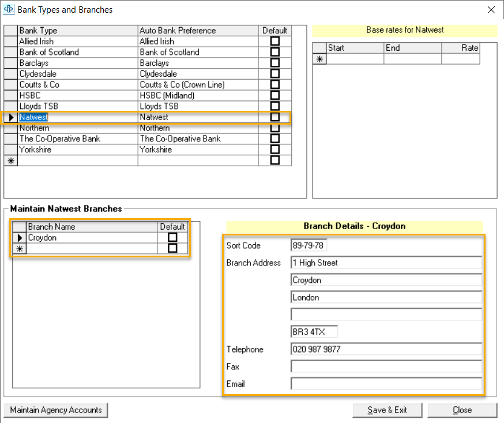Click the row selector arrow beside Natwest
The height and width of the screenshot is (423, 504).
coord(11,117)
